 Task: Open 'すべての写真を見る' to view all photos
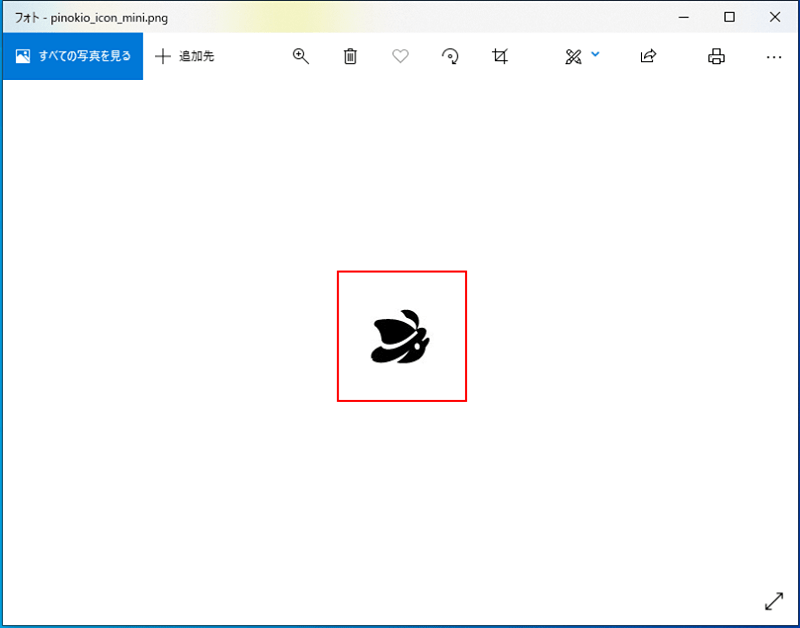[x=73, y=56]
